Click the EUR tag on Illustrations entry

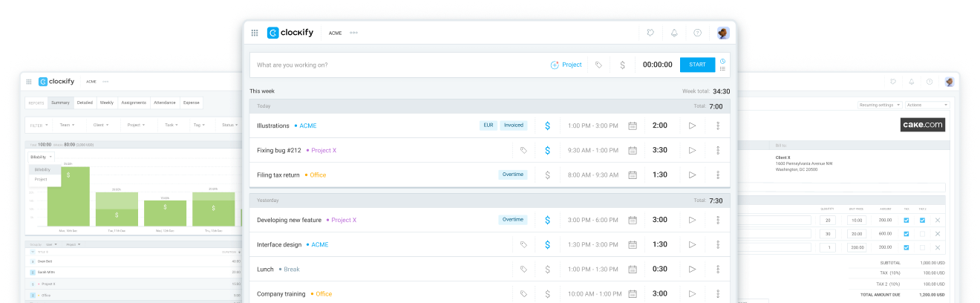489,126
